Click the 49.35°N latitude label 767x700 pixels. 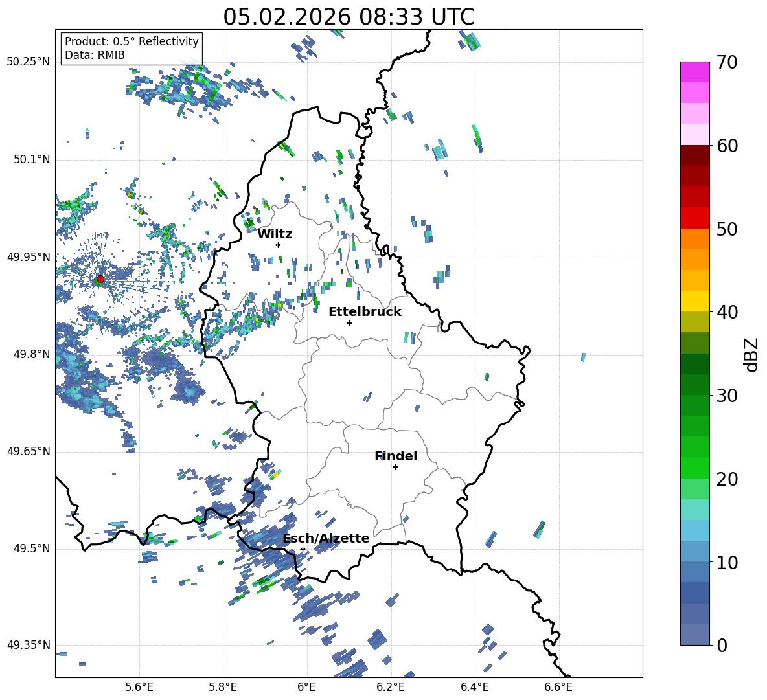coord(29,645)
